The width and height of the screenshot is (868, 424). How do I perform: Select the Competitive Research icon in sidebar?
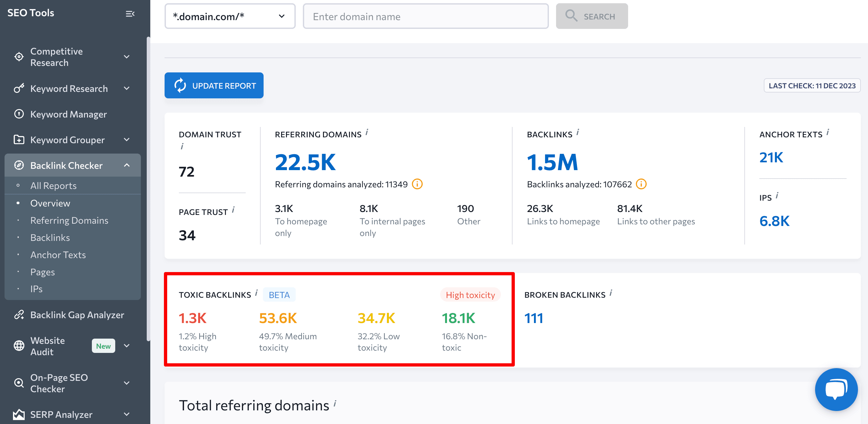[x=19, y=56]
